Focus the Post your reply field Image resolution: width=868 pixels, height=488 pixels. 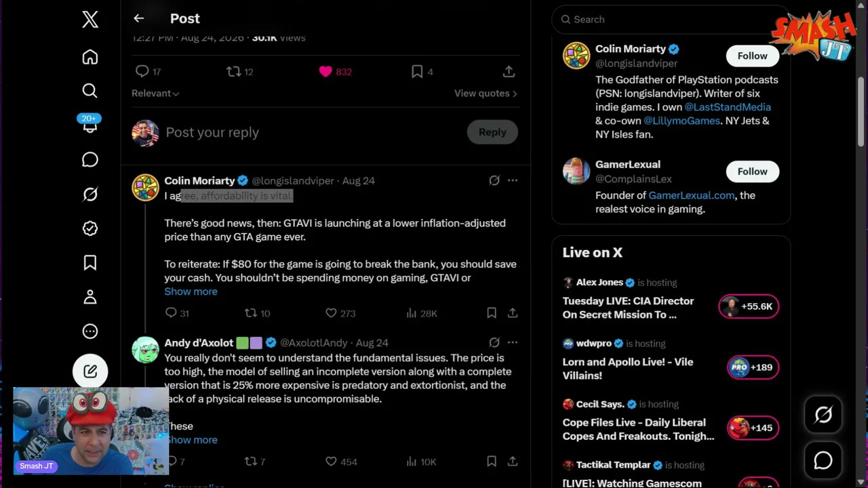(x=312, y=132)
